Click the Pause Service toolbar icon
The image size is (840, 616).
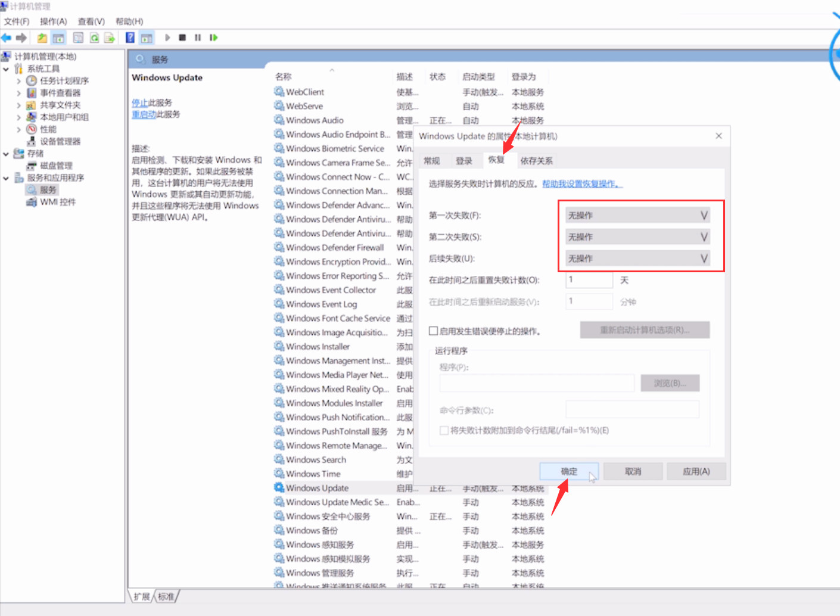tap(198, 38)
